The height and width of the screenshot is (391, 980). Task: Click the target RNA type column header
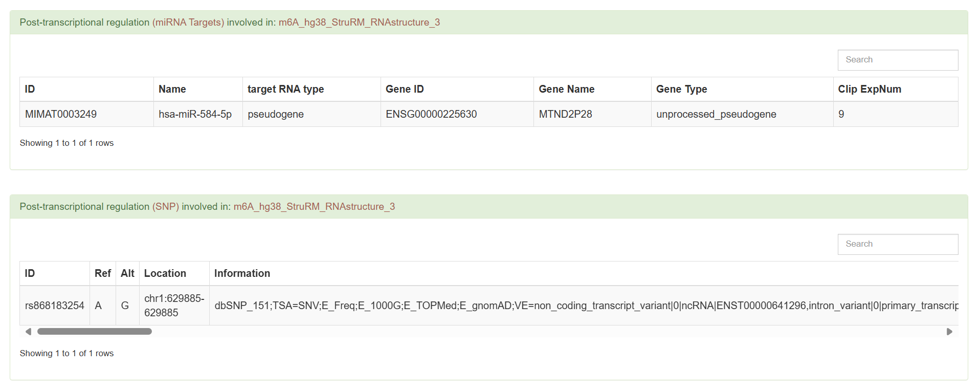[285, 89]
